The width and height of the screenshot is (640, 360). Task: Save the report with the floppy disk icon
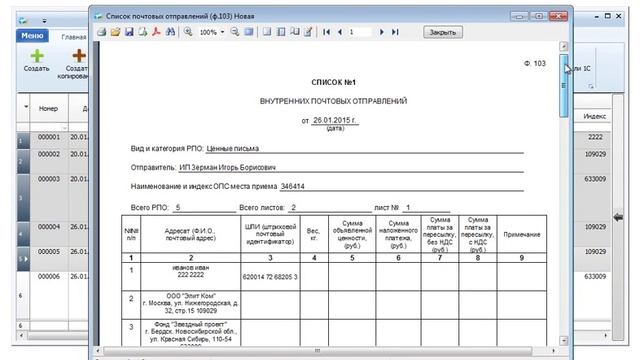tap(129, 32)
